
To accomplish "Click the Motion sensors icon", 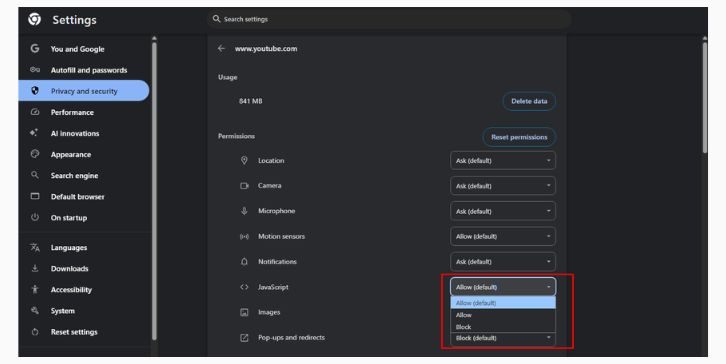I will click(x=244, y=236).
